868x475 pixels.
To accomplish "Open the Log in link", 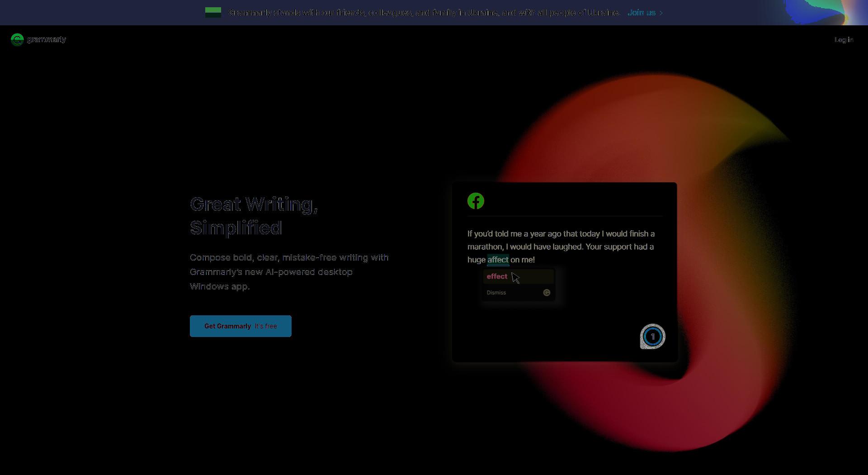I will 844,40.
